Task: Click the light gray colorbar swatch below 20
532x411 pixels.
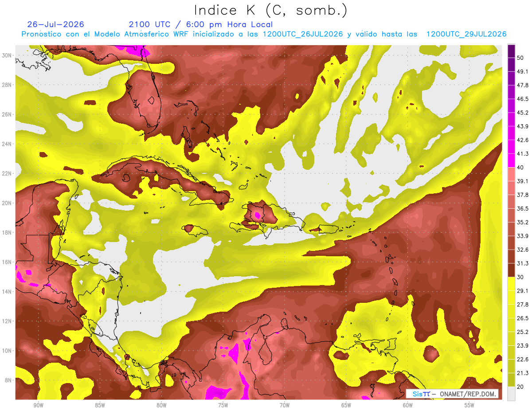Action: click(511, 394)
